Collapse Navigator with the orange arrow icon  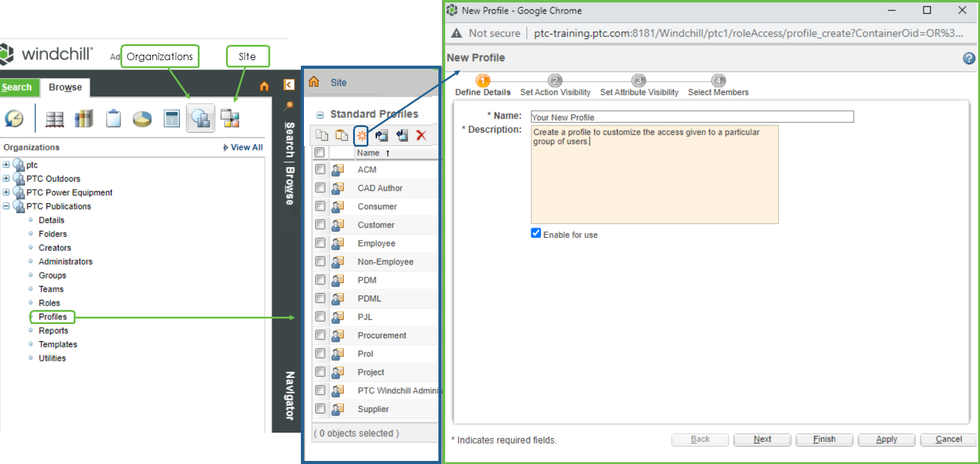[x=289, y=85]
